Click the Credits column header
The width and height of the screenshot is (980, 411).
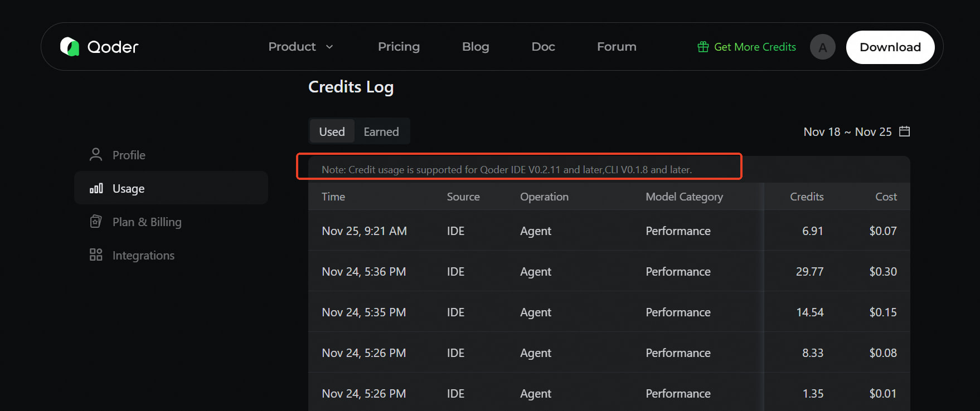pos(806,197)
